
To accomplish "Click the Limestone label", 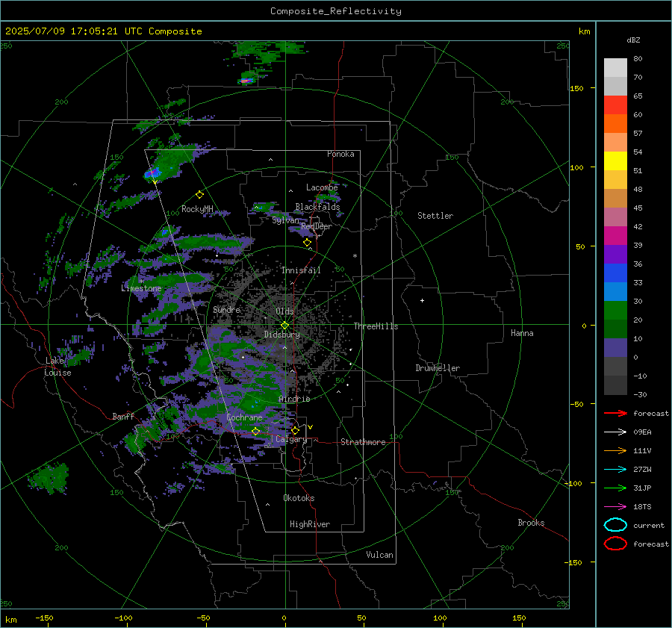I will pos(141,288).
